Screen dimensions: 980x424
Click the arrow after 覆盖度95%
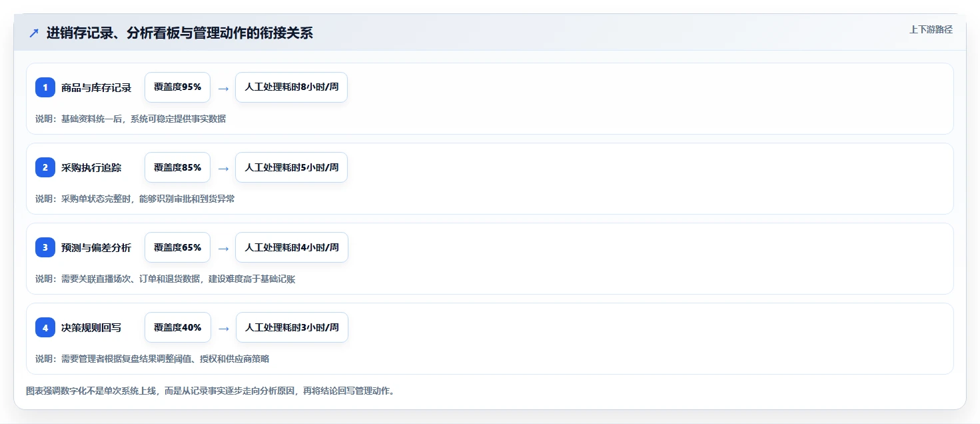pyautogui.click(x=223, y=88)
